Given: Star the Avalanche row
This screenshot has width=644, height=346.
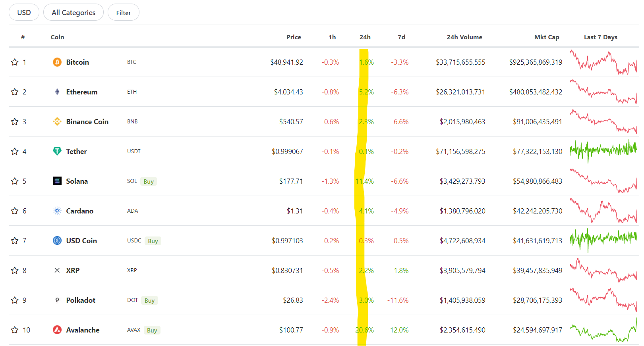Looking at the screenshot, I should click(x=15, y=330).
